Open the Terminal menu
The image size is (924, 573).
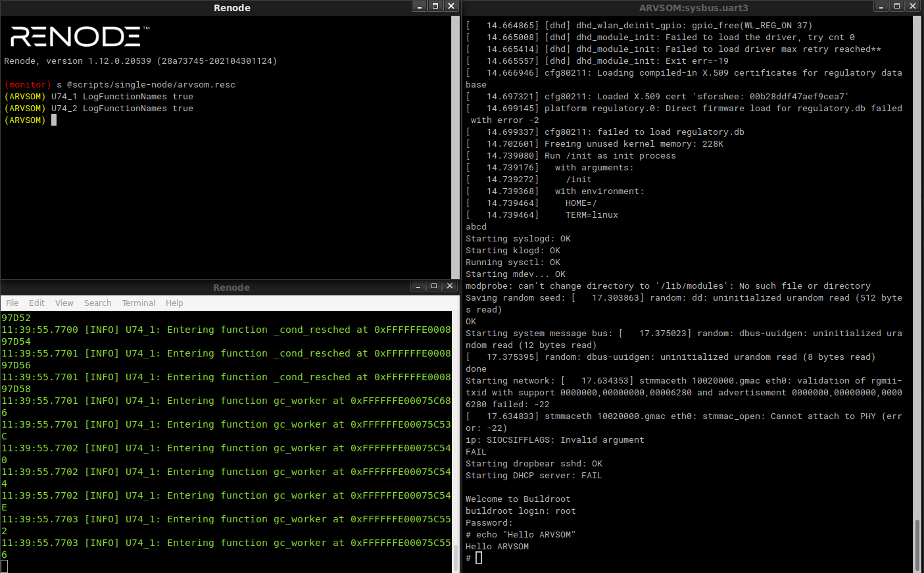point(139,303)
